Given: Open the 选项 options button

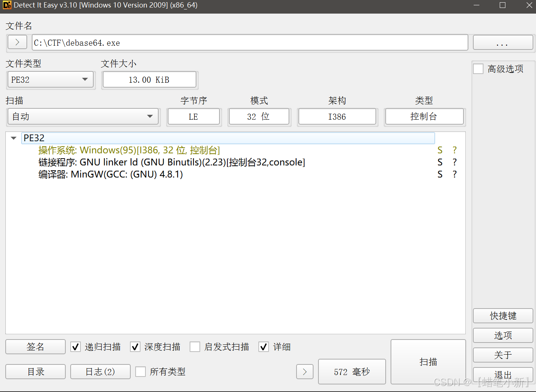Looking at the screenshot, I should click(503, 335).
